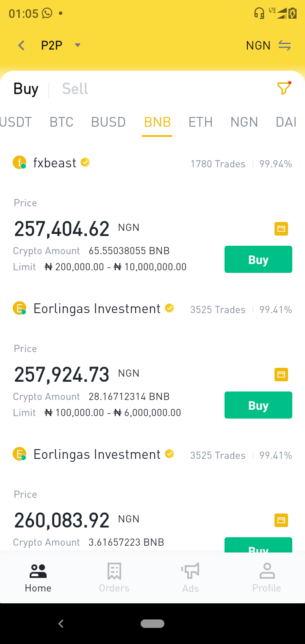This screenshot has height=644, width=305.
Task: Select the Buy mode toggle
Action: coord(26,89)
